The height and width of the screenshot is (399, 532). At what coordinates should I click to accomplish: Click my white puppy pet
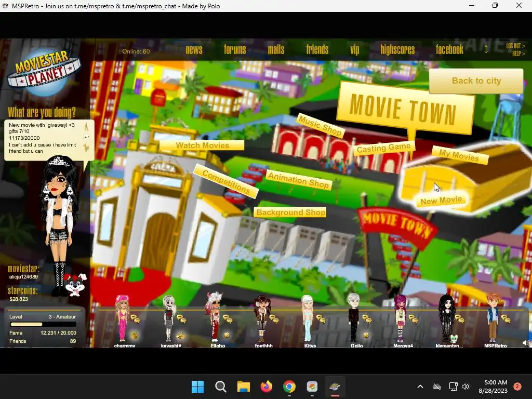[76, 284]
